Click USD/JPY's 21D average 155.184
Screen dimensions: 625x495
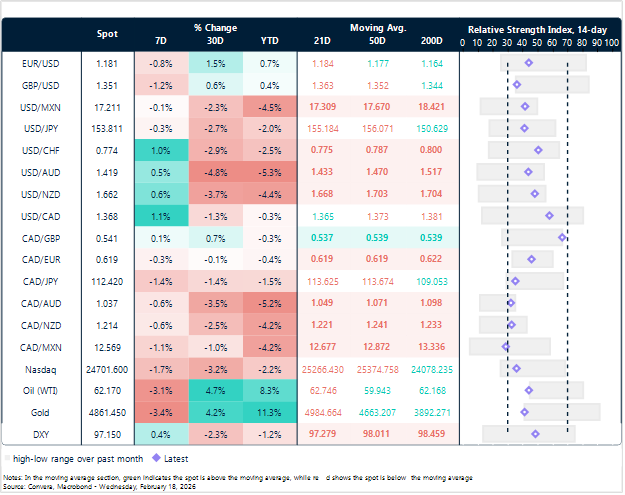coord(322,128)
